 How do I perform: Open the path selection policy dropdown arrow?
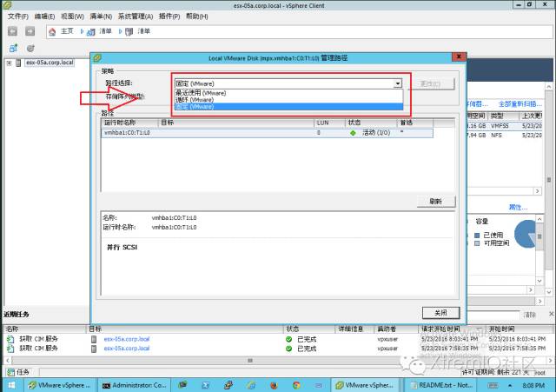[398, 83]
